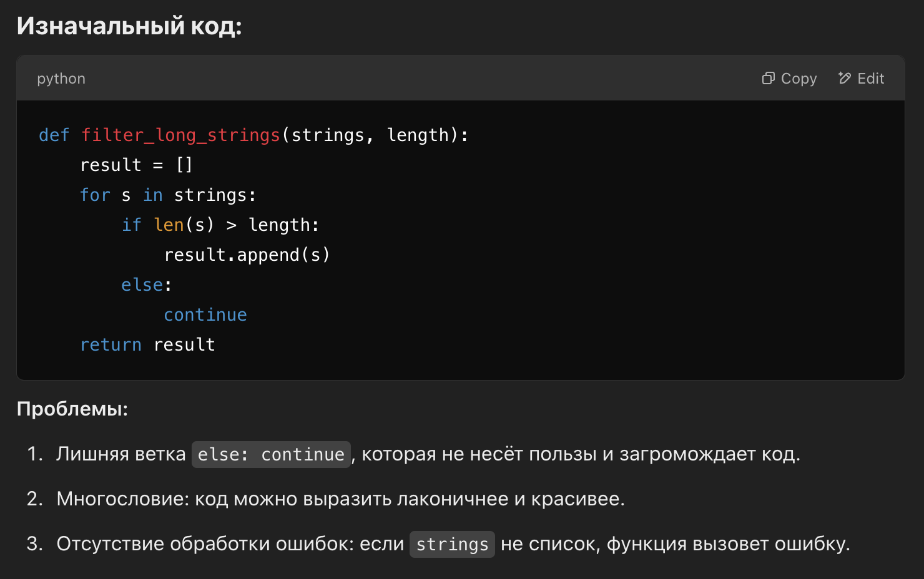Click the return result line

[147, 344]
